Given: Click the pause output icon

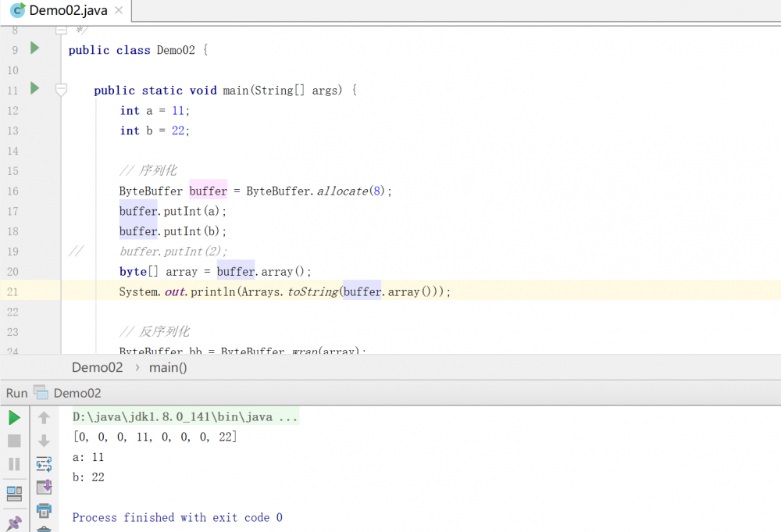Looking at the screenshot, I should coord(14,464).
